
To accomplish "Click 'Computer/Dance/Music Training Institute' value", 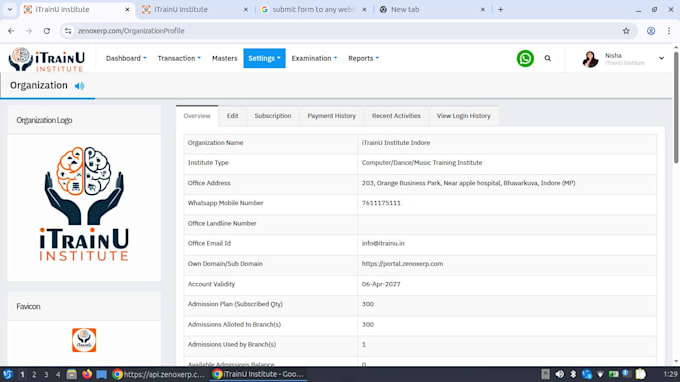I will tap(422, 163).
